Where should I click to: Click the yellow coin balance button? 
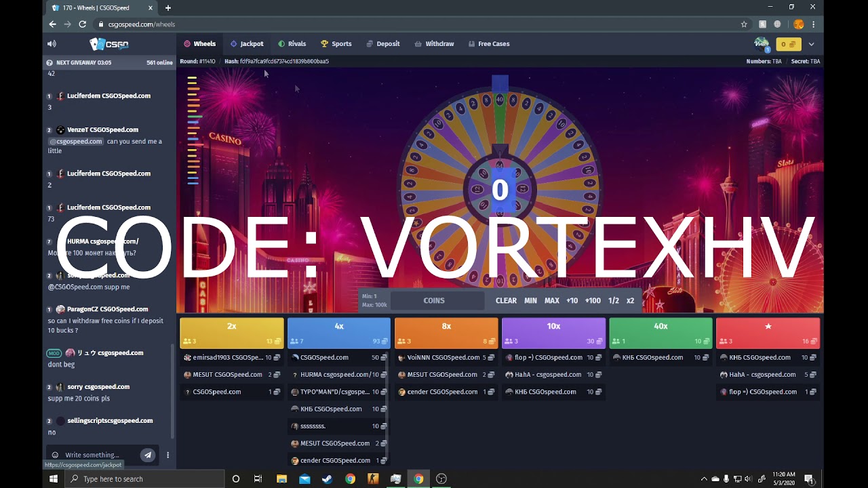coord(789,44)
